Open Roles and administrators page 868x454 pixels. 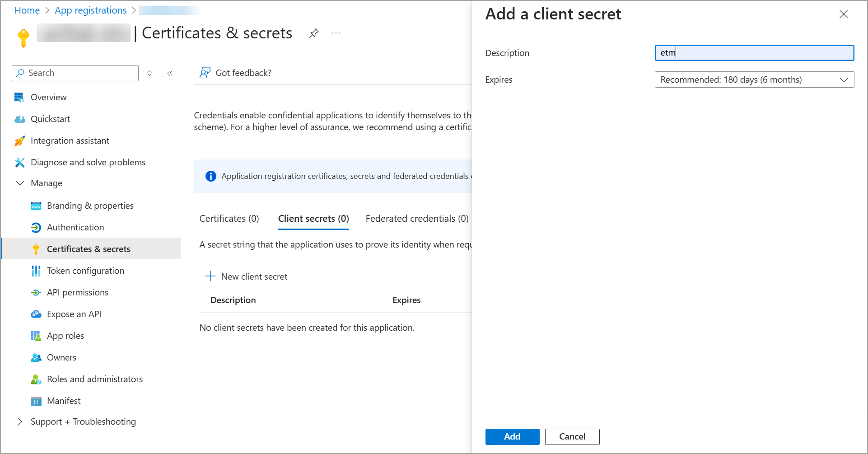click(x=94, y=379)
